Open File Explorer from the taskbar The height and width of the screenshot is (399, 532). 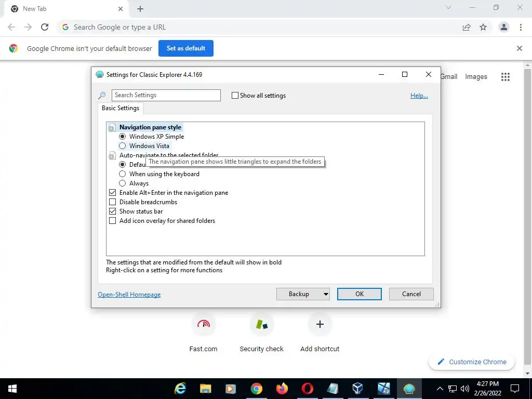pos(205,389)
